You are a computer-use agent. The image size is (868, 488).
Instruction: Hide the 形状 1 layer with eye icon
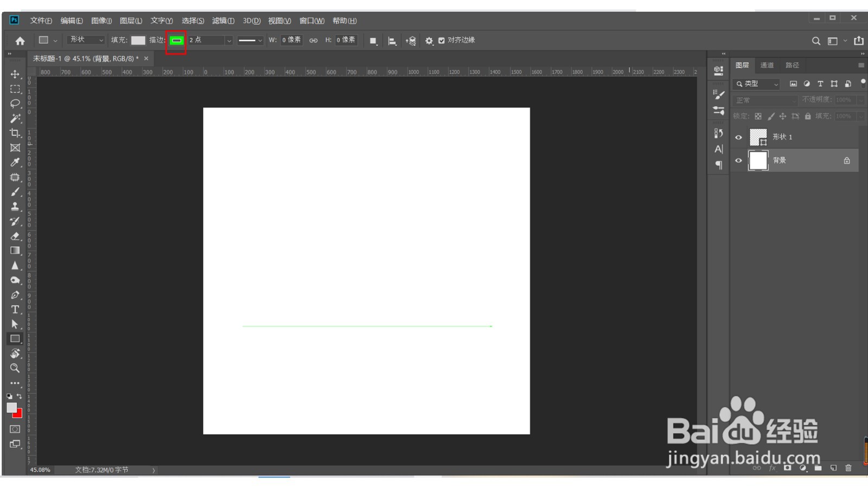click(738, 137)
